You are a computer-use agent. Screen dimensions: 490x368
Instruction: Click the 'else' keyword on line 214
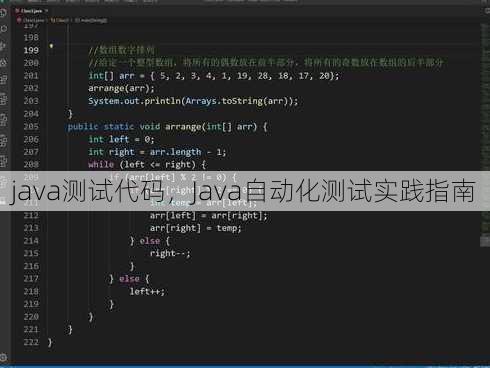150,241
